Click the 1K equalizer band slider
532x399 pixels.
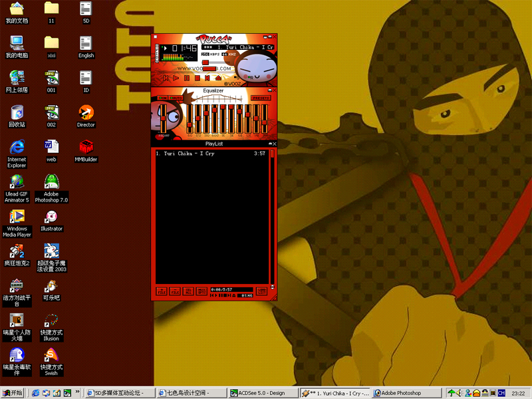click(x=223, y=119)
